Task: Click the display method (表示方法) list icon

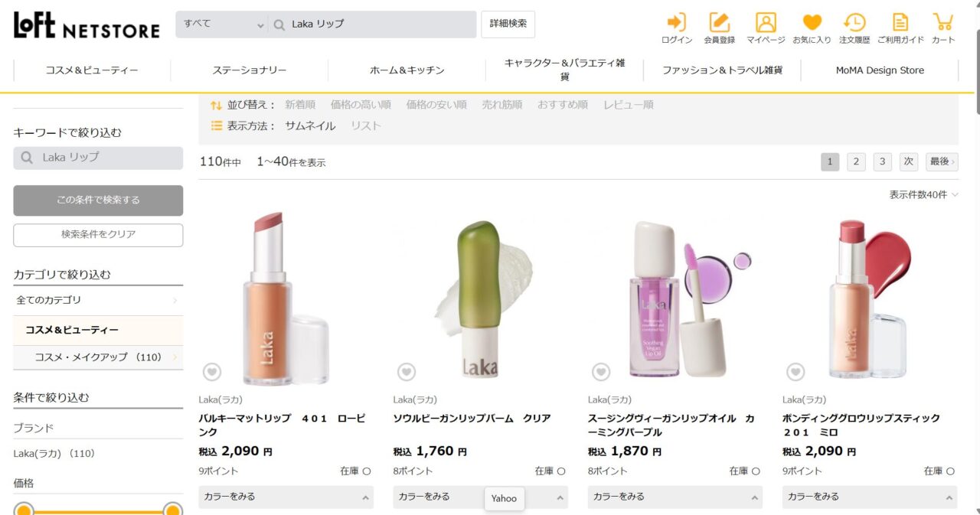Action: click(x=217, y=126)
